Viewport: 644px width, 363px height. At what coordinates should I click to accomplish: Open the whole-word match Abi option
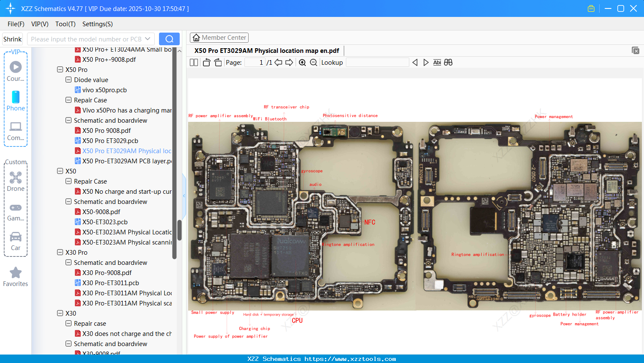click(x=437, y=62)
